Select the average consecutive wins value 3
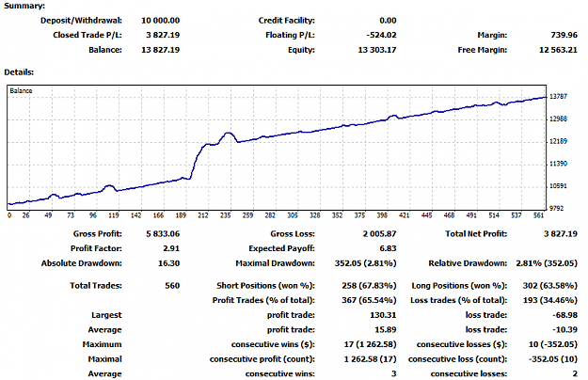The width and height of the screenshot is (588, 380). [x=394, y=374]
